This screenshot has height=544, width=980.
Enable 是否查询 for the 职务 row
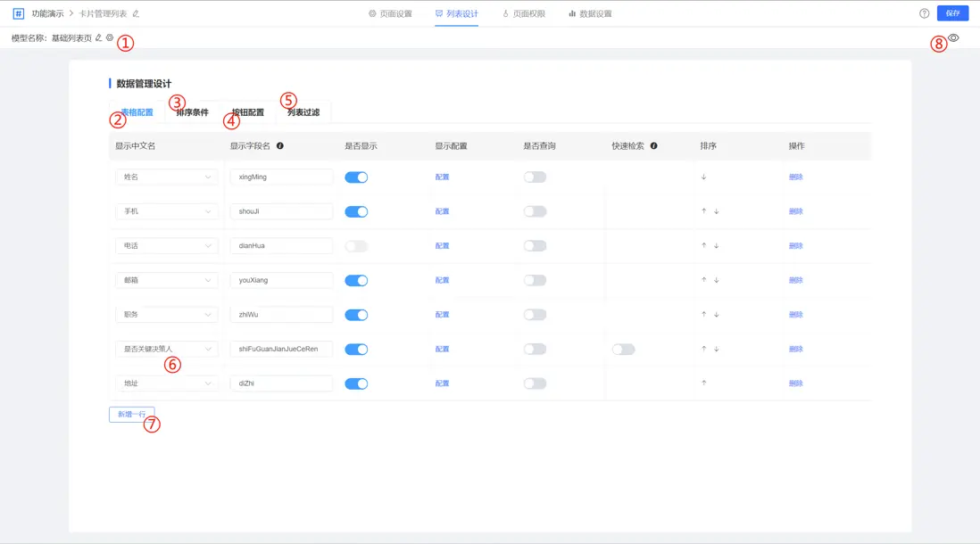click(535, 315)
